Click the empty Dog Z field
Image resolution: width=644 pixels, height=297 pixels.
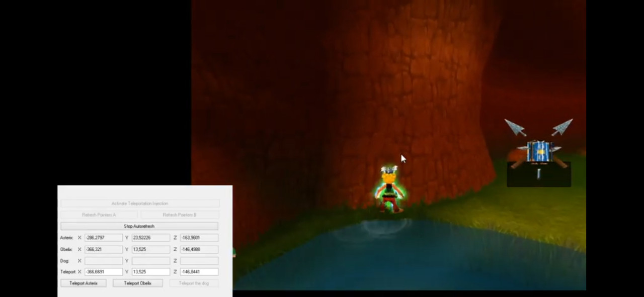199,261
